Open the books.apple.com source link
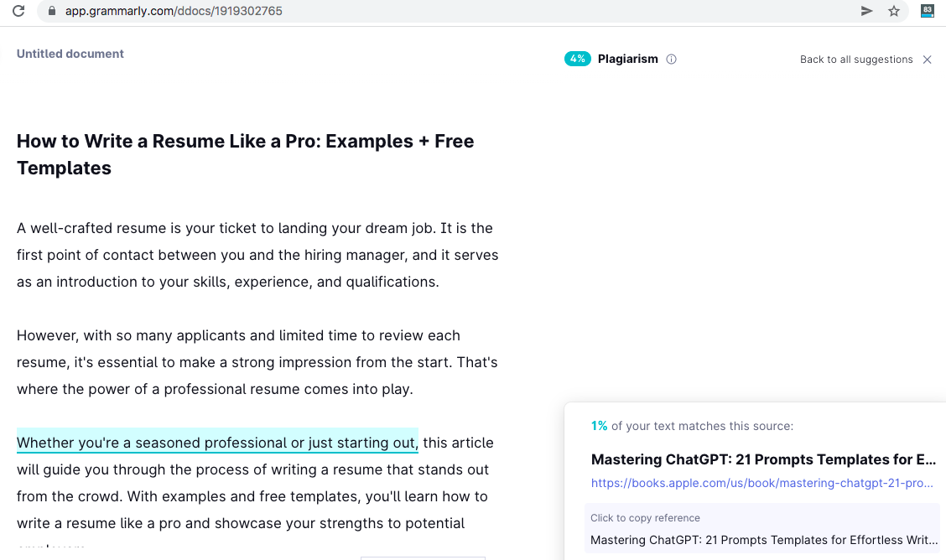The image size is (946, 560). [x=763, y=484]
